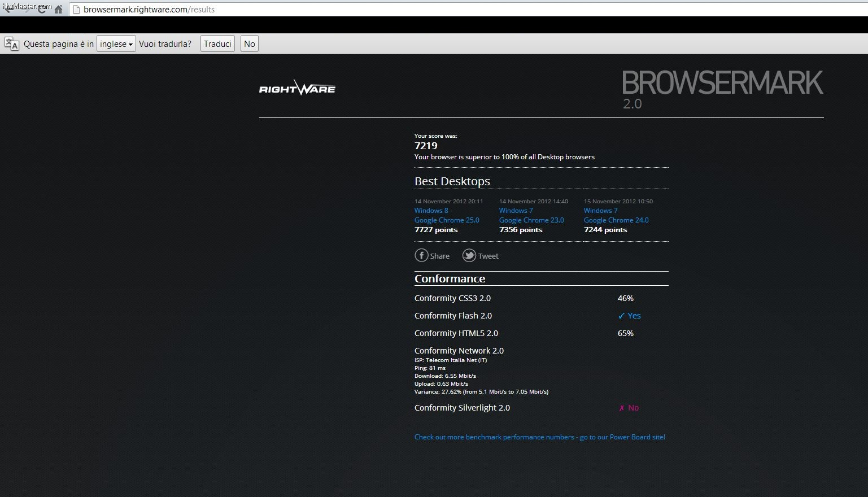
Task: Click the reload page icon
Action: pyautogui.click(x=42, y=10)
